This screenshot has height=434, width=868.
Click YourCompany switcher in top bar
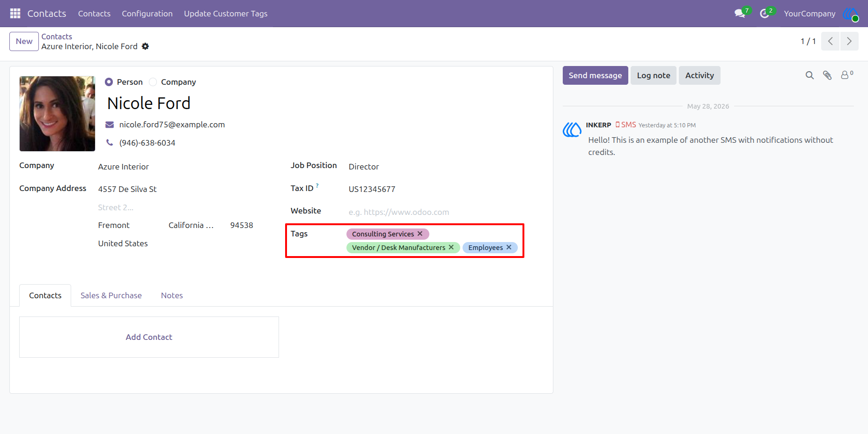tap(809, 14)
